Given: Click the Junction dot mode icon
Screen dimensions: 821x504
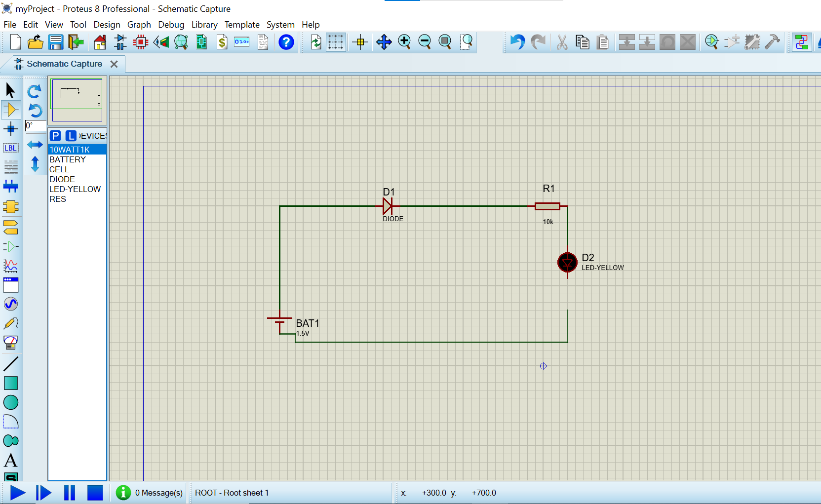Looking at the screenshot, I should tap(11, 129).
